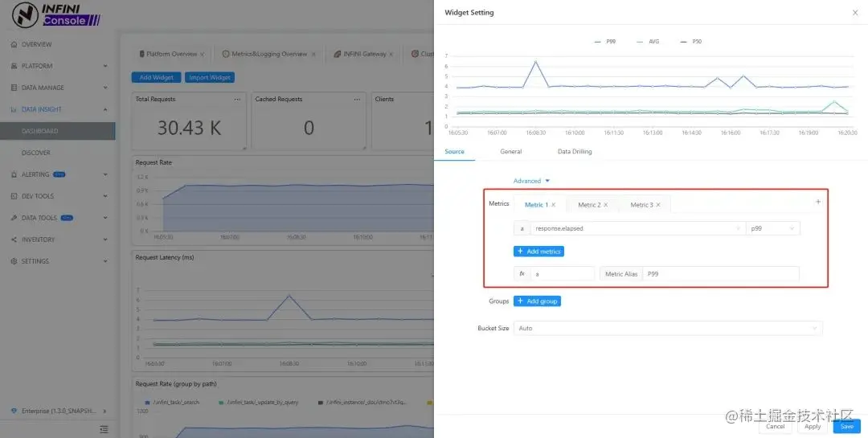Close the Metric 2 tab

coord(606,205)
